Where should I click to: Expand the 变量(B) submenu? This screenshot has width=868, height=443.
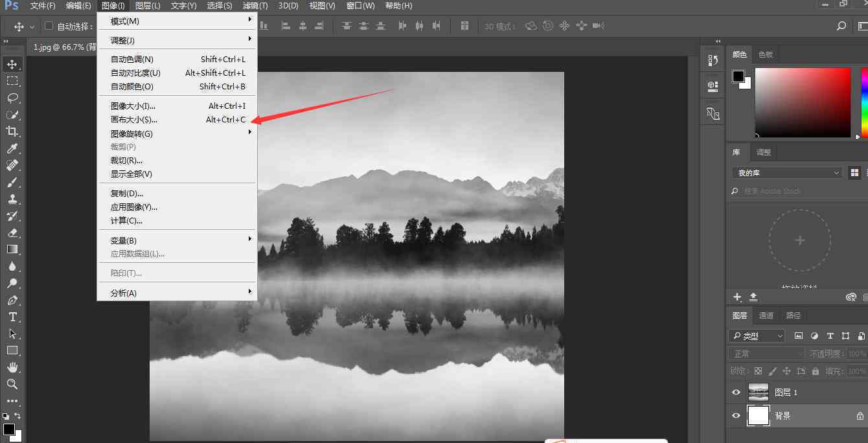click(177, 240)
